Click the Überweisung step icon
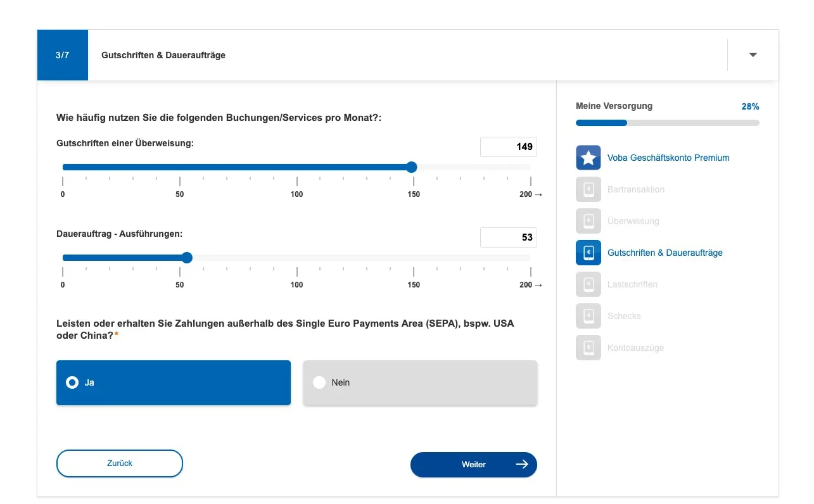This screenshot has height=504, width=814. tap(588, 221)
